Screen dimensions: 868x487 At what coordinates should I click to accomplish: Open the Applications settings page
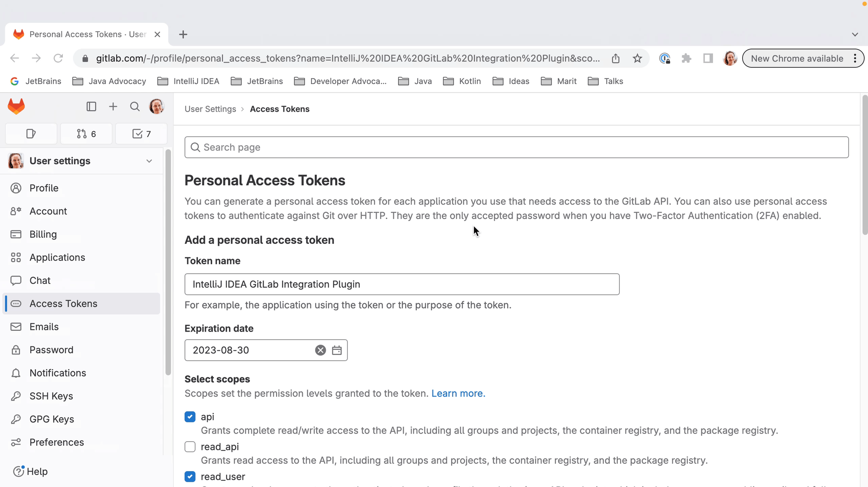pos(57,257)
